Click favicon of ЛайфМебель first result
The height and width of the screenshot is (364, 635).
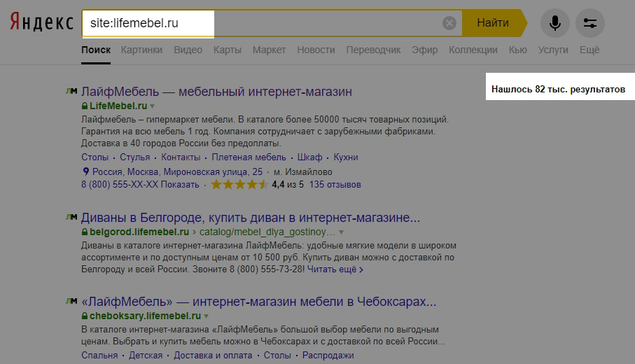click(71, 91)
